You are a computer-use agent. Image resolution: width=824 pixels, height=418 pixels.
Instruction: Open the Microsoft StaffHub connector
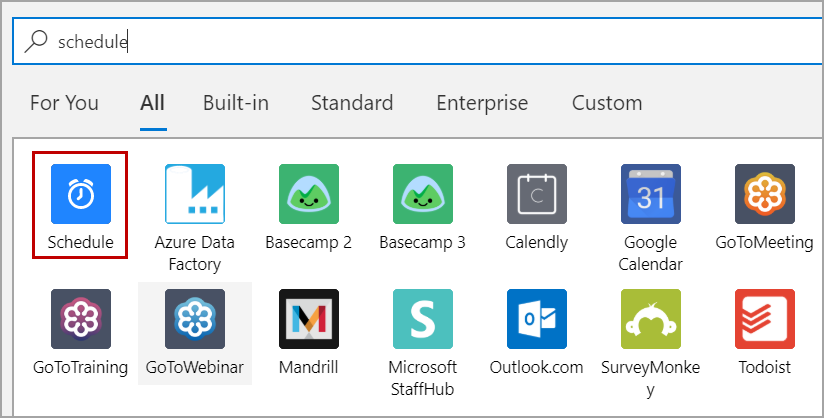click(422, 320)
